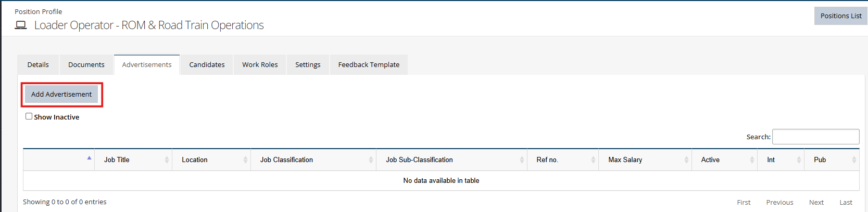Viewport: 868px width, 212px height.
Task: Select the Documents tab
Action: pyautogui.click(x=86, y=65)
